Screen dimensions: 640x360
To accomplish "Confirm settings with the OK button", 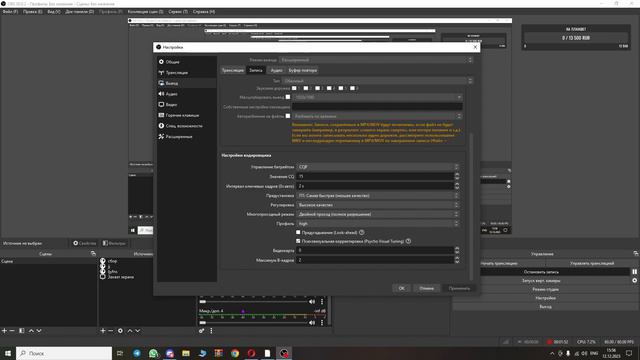I will pyautogui.click(x=402, y=288).
